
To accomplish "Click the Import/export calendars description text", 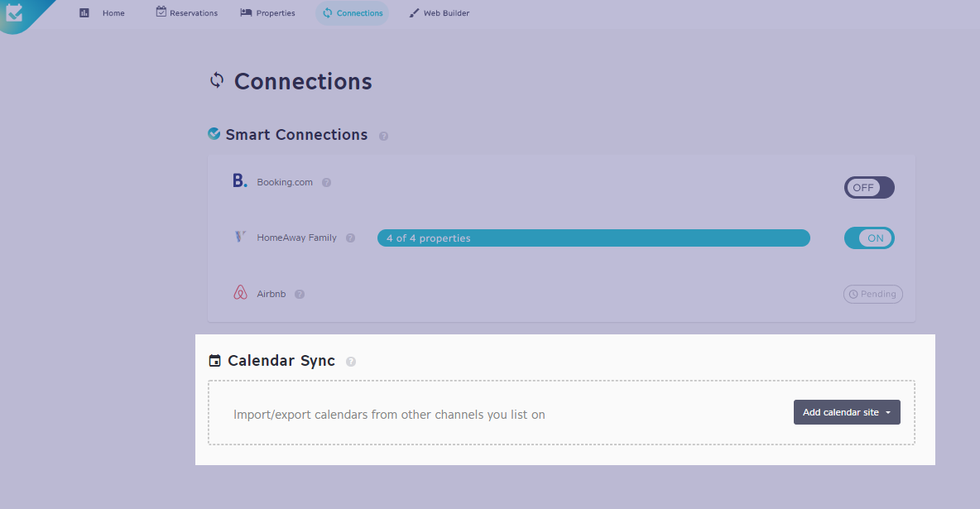I will (x=389, y=415).
